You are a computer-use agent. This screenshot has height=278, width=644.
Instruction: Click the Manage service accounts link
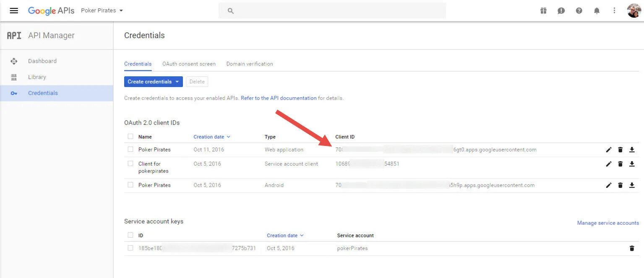[x=607, y=223]
